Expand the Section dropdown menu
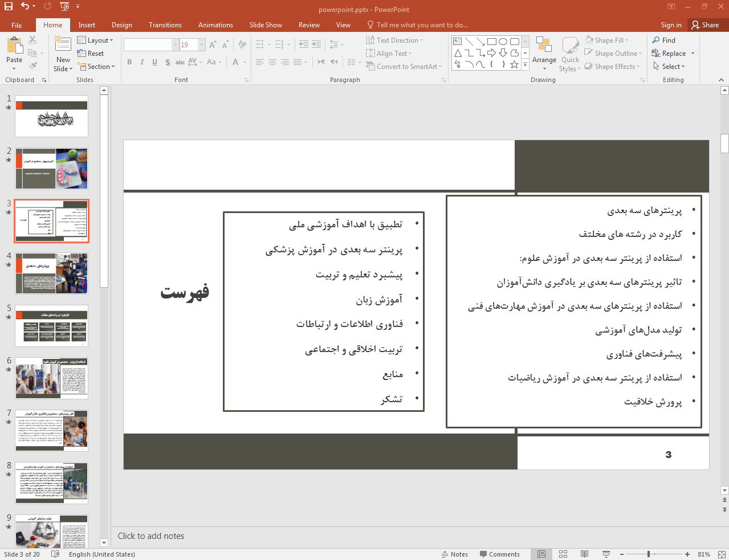 (98, 67)
